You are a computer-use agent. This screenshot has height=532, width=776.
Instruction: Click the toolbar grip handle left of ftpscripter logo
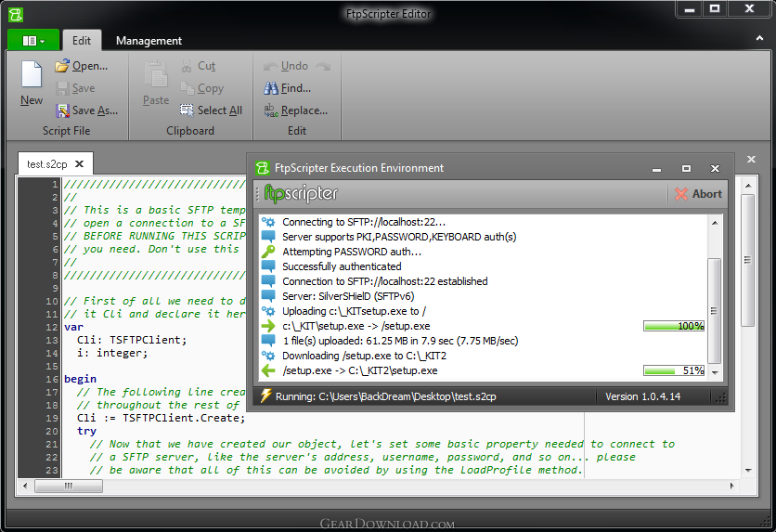[257, 194]
